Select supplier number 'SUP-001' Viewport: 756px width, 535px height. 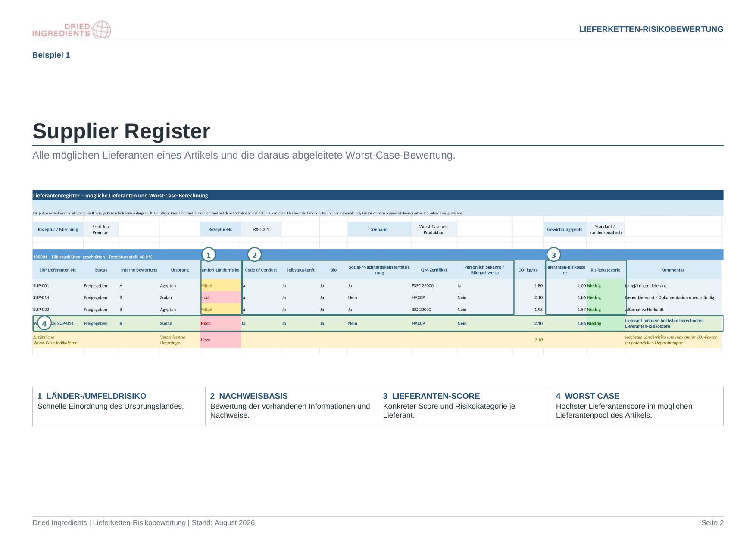click(41, 286)
